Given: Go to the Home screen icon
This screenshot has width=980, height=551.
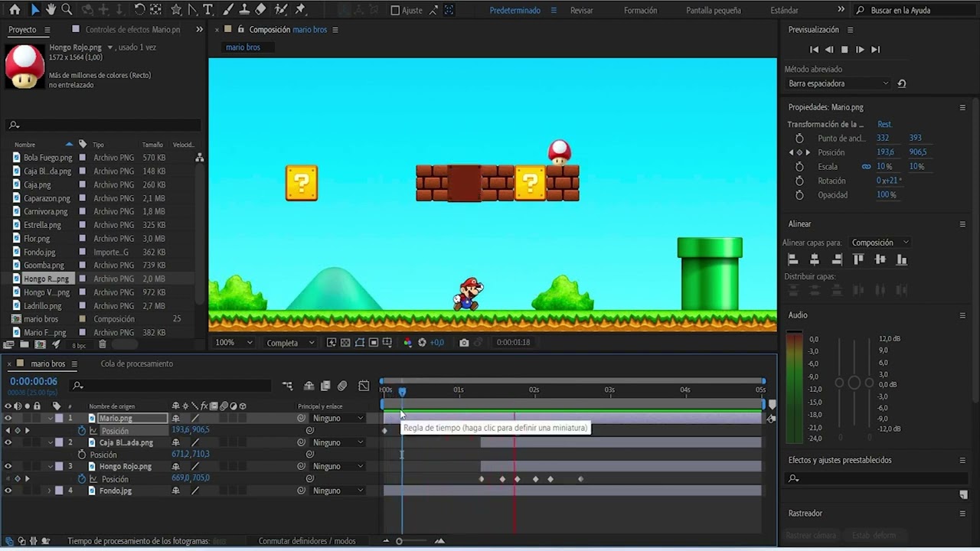Looking at the screenshot, I should pos(15,10).
